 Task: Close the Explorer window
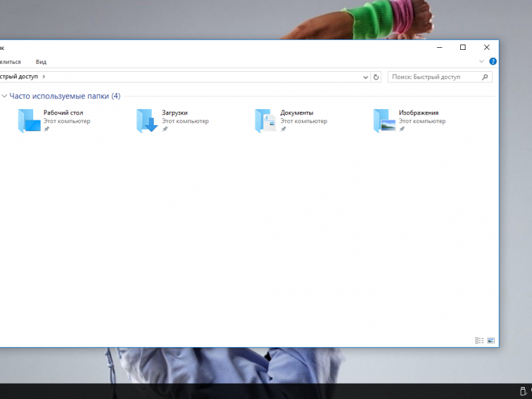[487, 47]
